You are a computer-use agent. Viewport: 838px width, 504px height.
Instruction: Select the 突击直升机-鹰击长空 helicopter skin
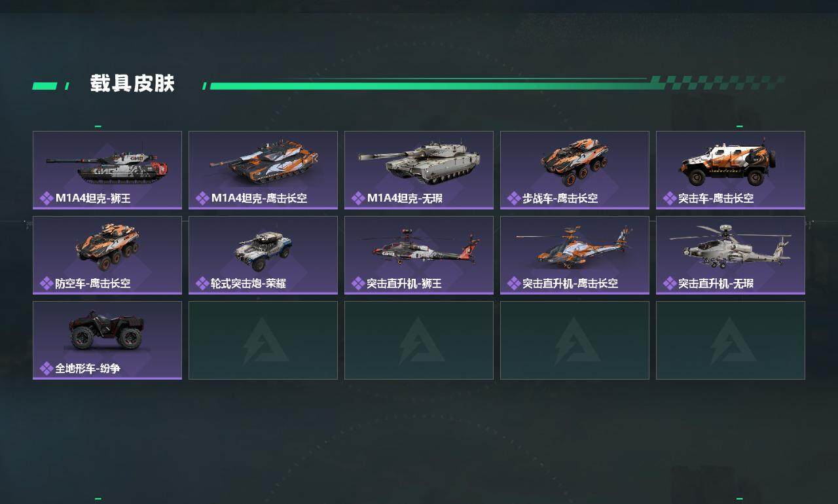click(x=575, y=255)
